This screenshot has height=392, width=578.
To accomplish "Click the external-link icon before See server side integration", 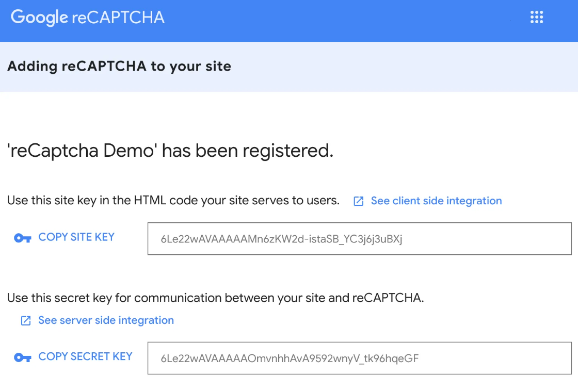I will 25,320.
